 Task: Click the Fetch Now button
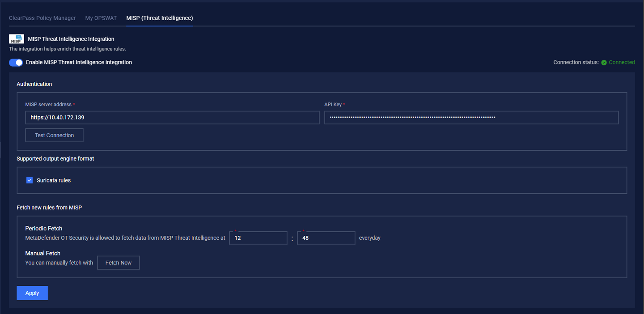click(119, 263)
